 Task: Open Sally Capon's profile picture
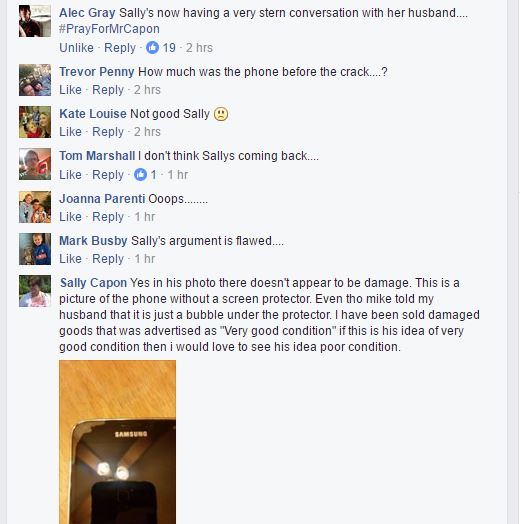[x=35, y=291]
